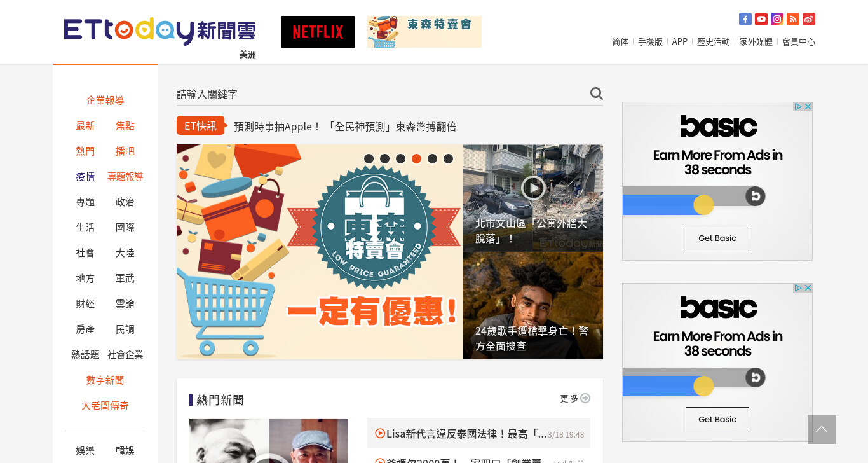Open 企業報導 in the sidebar
The height and width of the screenshot is (463, 868).
click(x=105, y=100)
